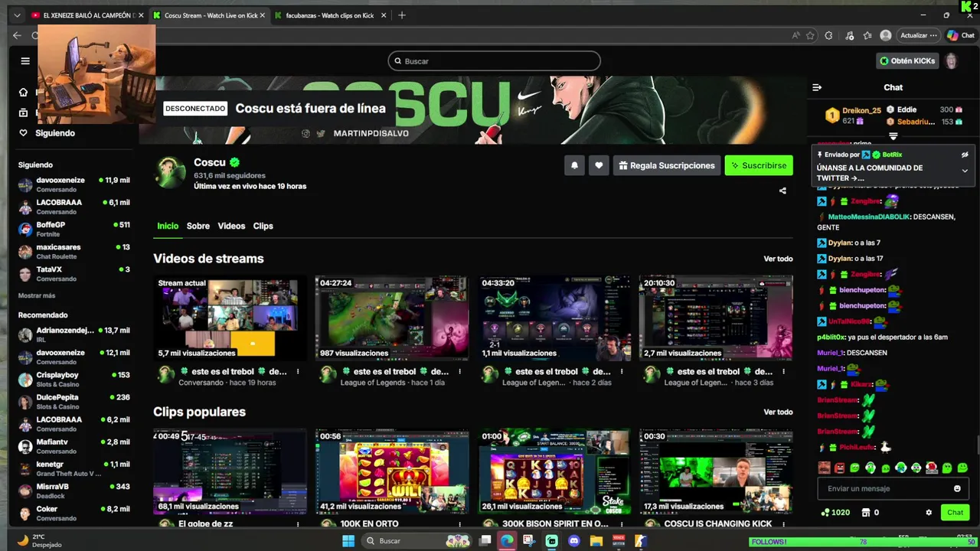Expand the pinned message chevron

965,171
